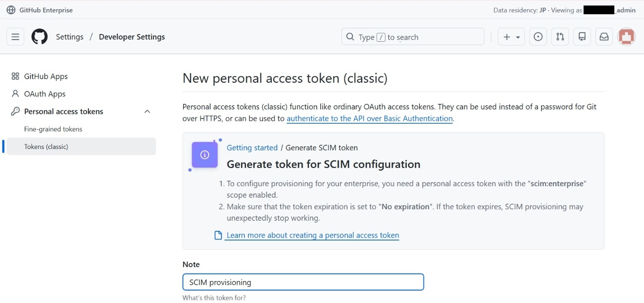Select Fine-grained tokens in sidebar
The width and height of the screenshot is (644, 303).
[x=53, y=129]
